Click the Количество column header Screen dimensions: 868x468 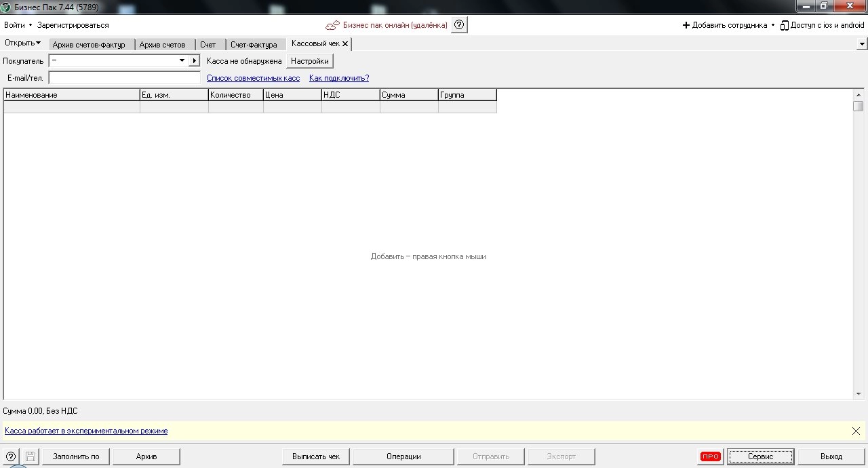click(x=236, y=95)
